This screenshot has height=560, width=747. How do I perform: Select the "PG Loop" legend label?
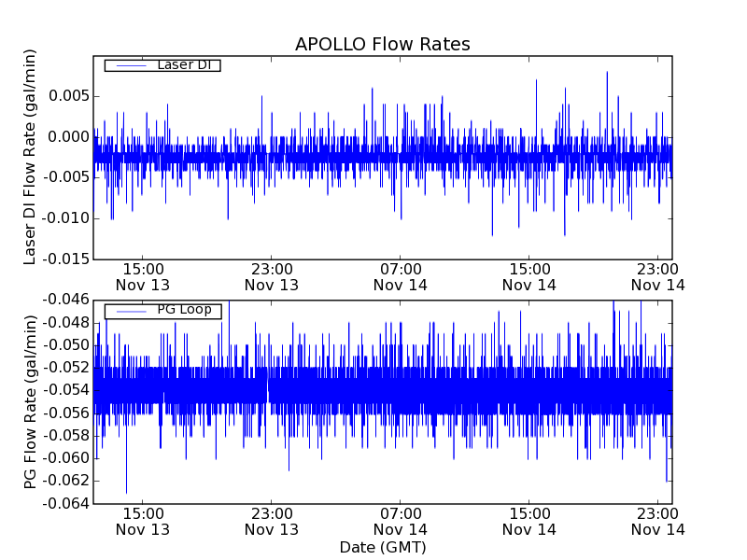(184, 310)
